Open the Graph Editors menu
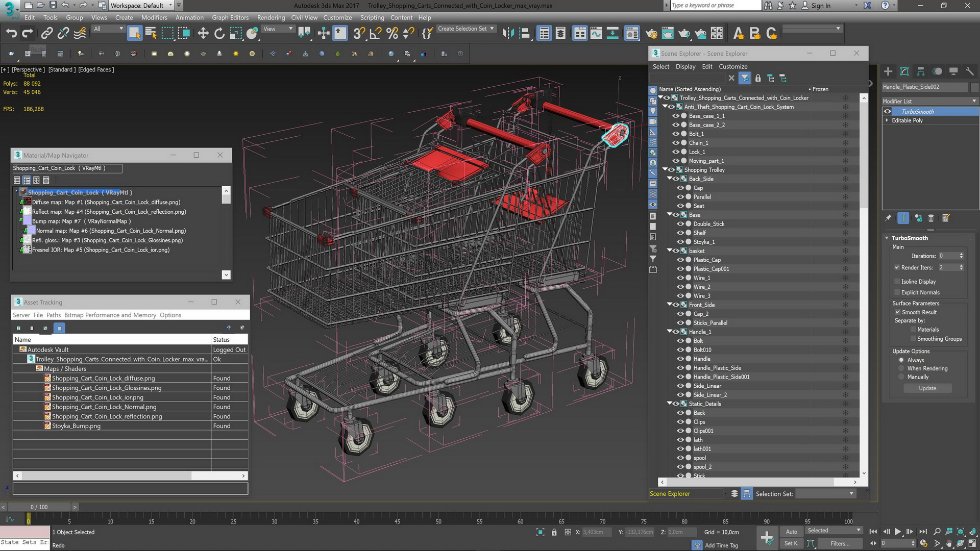The width and height of the screenshot is (980, 551). pos(230,17)
